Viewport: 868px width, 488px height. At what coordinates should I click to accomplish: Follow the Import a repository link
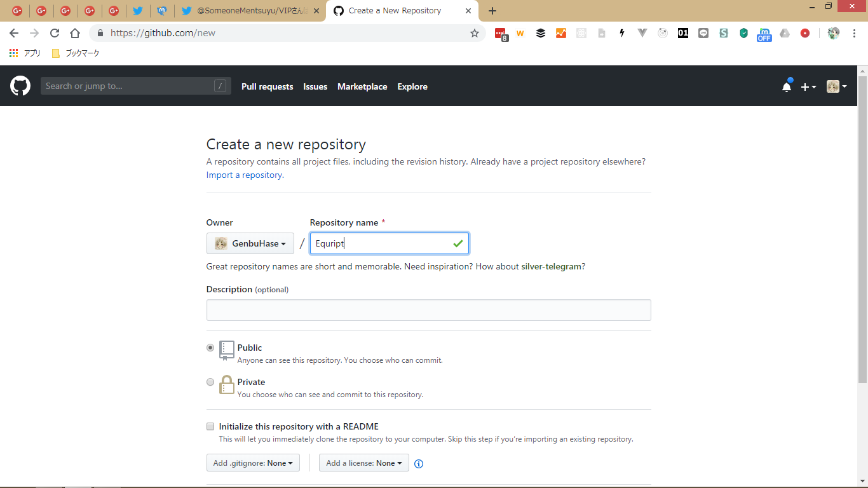click(x=244, y=175)
